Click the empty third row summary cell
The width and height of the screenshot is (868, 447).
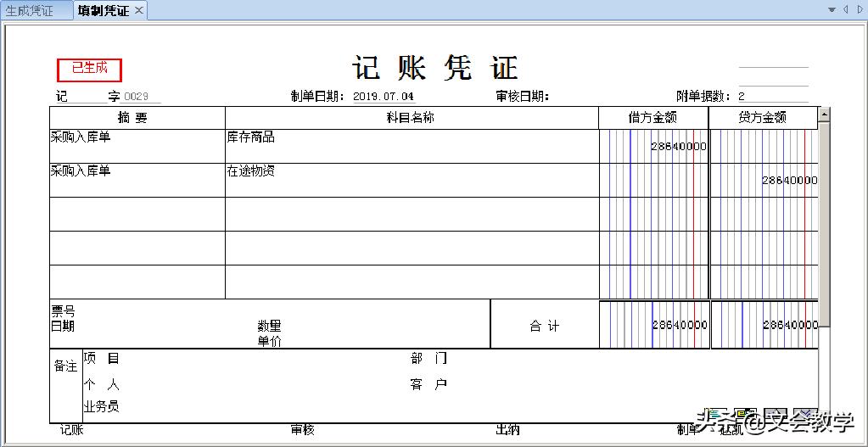tap(137, 214)
